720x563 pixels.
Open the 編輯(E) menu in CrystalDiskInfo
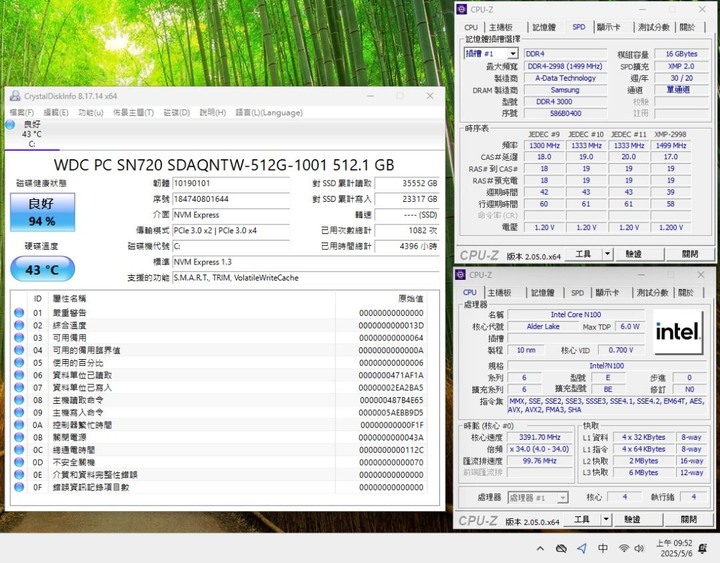click(x=56, y=113)
